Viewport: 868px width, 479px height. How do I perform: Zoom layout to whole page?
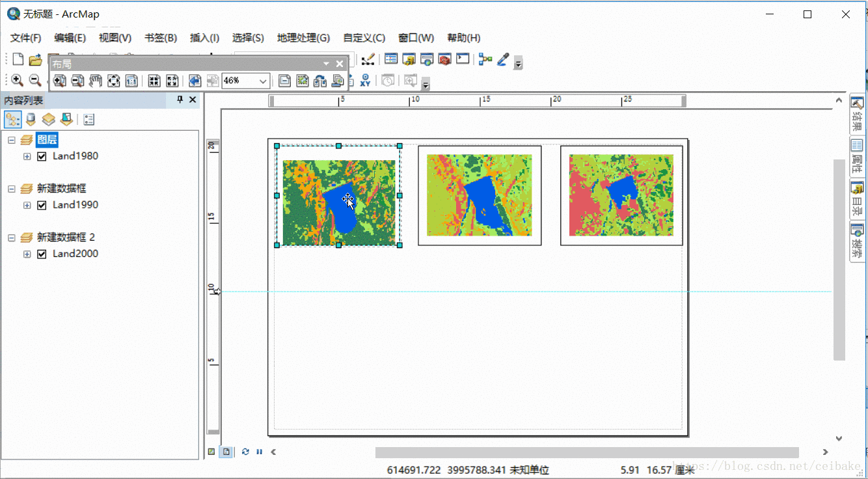pyautogui.click(x=114, y=81)
